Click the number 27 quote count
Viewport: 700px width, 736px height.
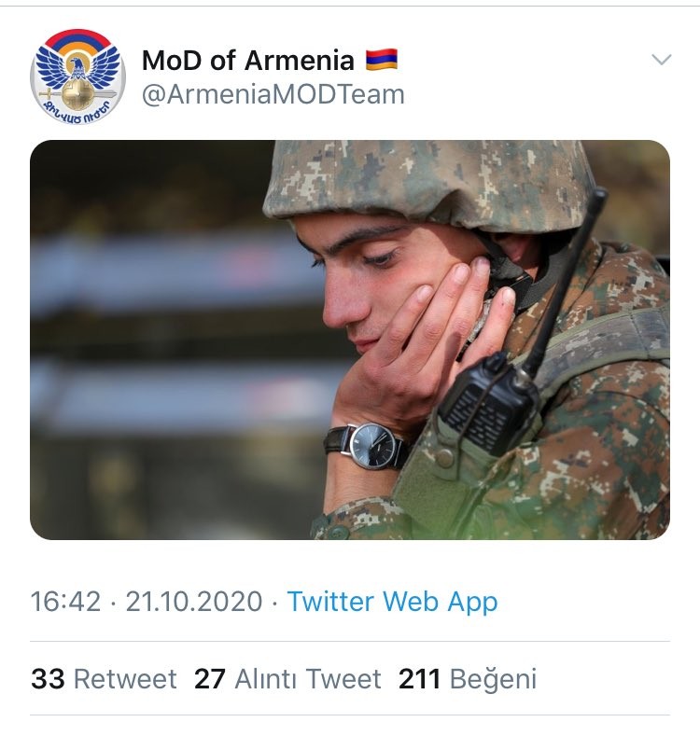tap(210, 679)
